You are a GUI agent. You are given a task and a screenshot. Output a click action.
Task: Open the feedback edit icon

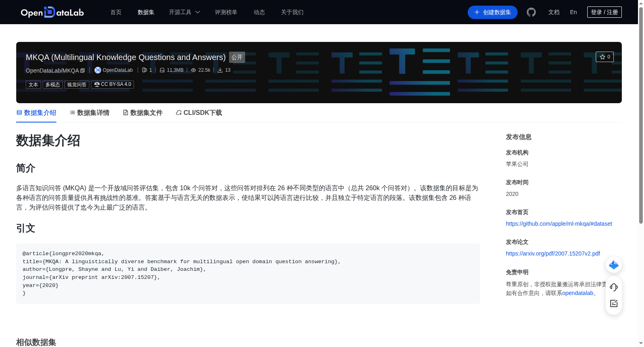614,303
